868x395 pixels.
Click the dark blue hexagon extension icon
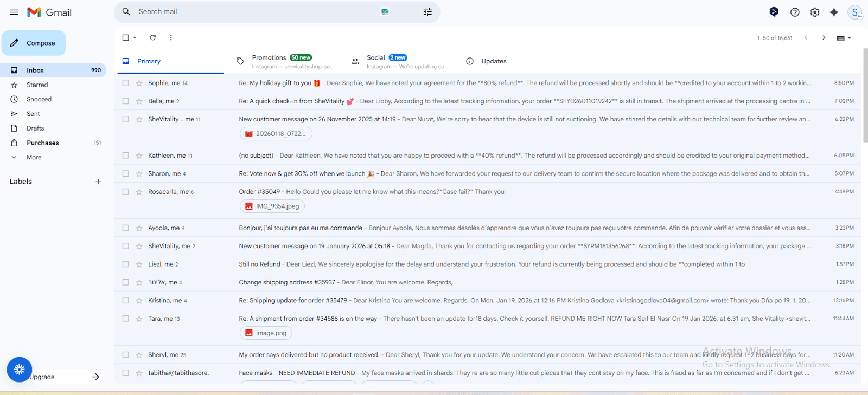774,11
